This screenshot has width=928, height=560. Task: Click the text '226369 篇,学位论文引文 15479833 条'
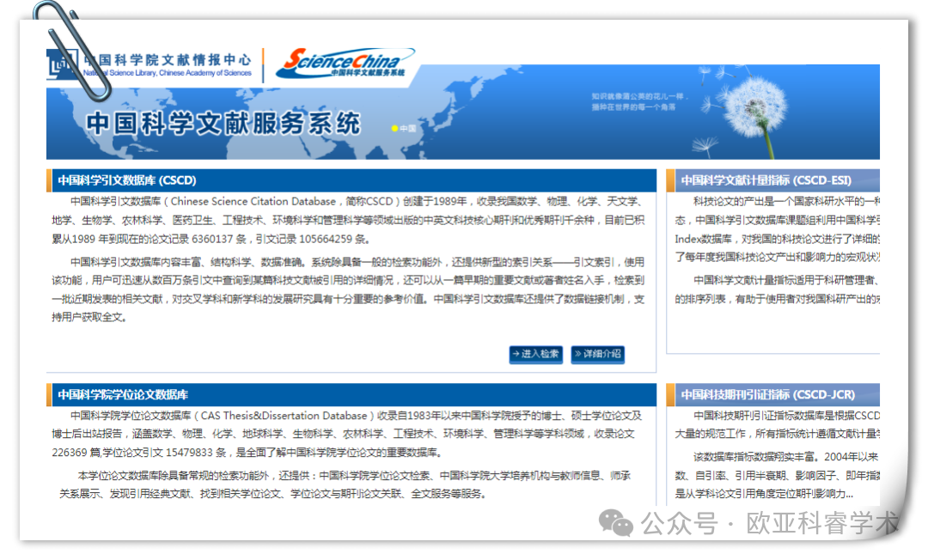coord(139,453)
